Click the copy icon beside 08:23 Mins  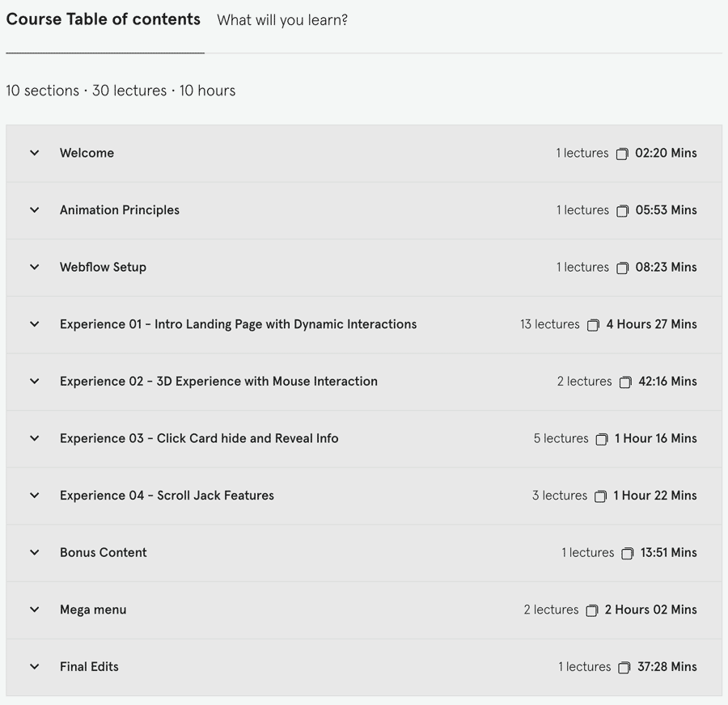click(x=622, y=268)
